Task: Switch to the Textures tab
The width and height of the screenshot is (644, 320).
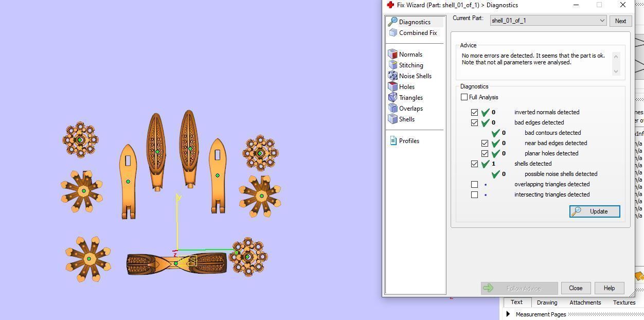Action: pos(624,303)
